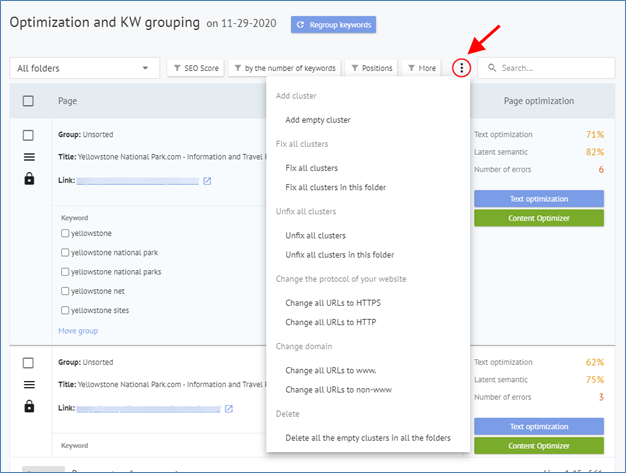
Task: Click the lock icon on first group
Action: (x=28, y=180)
